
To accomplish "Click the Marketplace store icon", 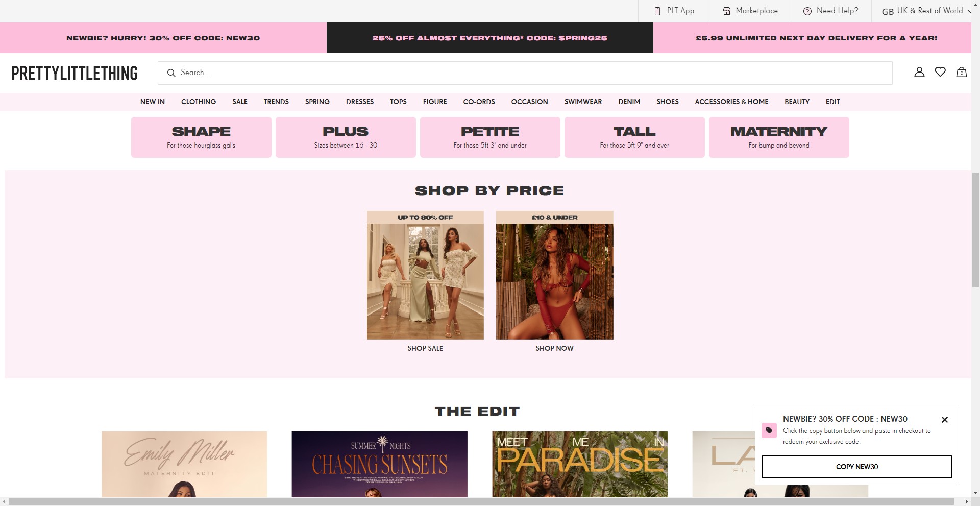I will click(x=726, y=11).
